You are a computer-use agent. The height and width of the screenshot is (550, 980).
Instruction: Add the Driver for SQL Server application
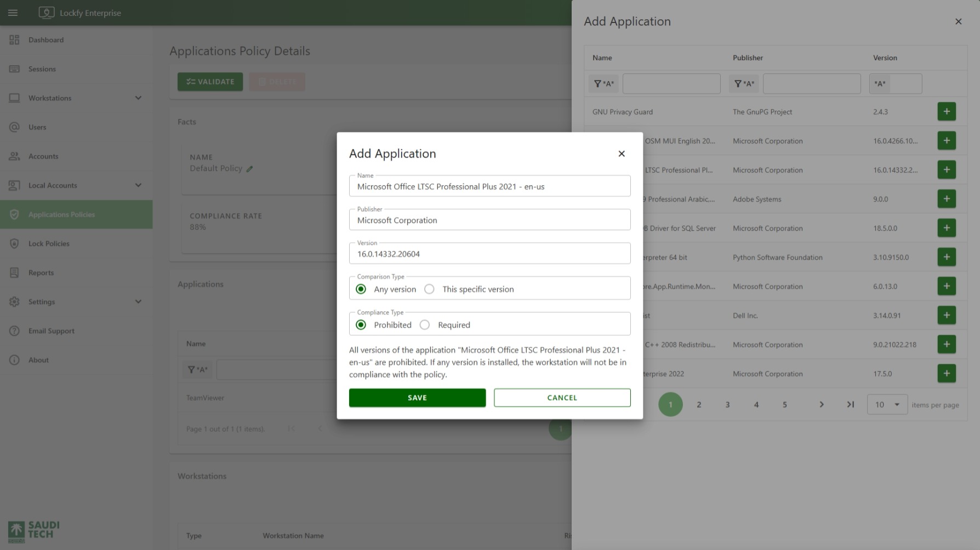tap(947, 228)
